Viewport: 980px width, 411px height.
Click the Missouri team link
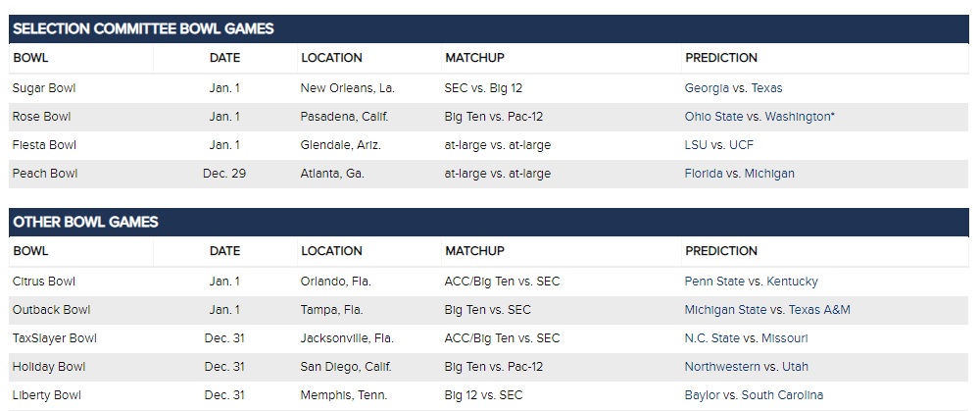(784, 338)
